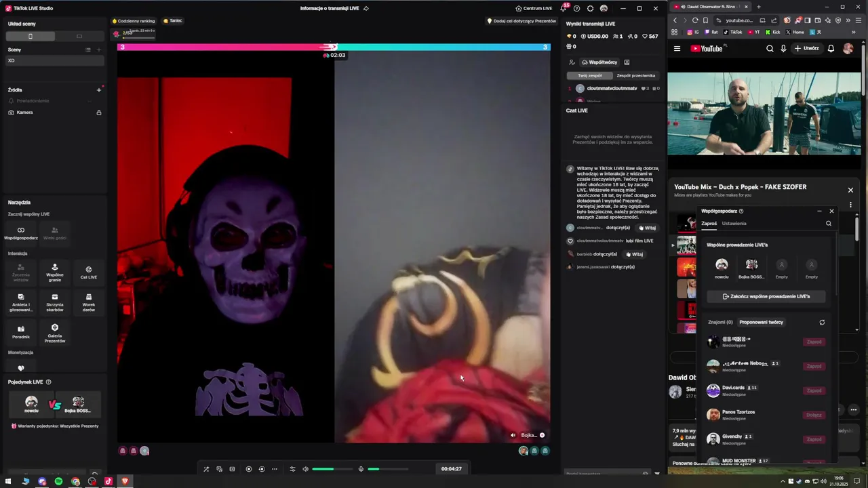Open the three-dots menu under YouTube video
The width and height of the screenshot is (868, 488).
(x=854, y=409)
